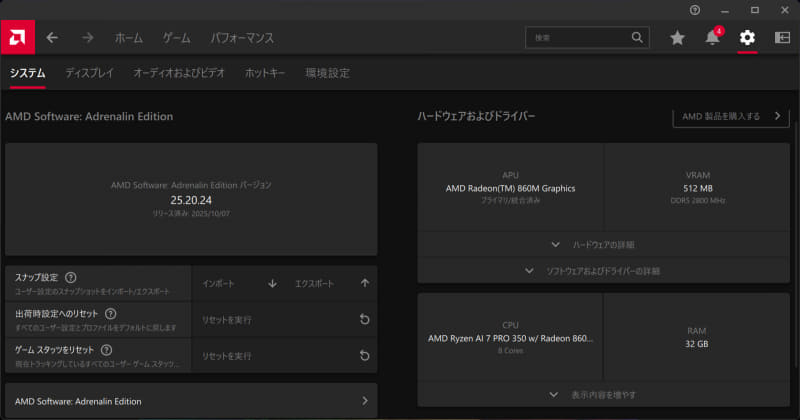Click the right-side vertical scrollbar
This screenshot has height=420, width=800.
coord(796,245)
